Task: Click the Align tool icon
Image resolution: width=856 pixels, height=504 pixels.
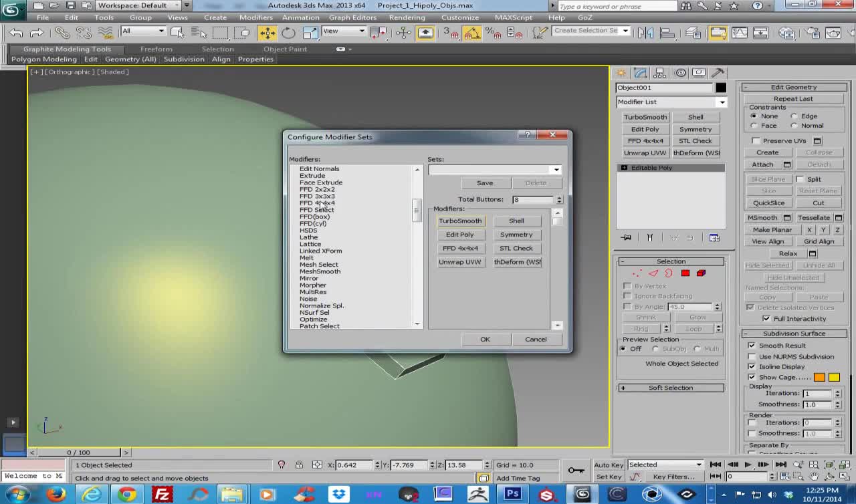Action: 667,32
